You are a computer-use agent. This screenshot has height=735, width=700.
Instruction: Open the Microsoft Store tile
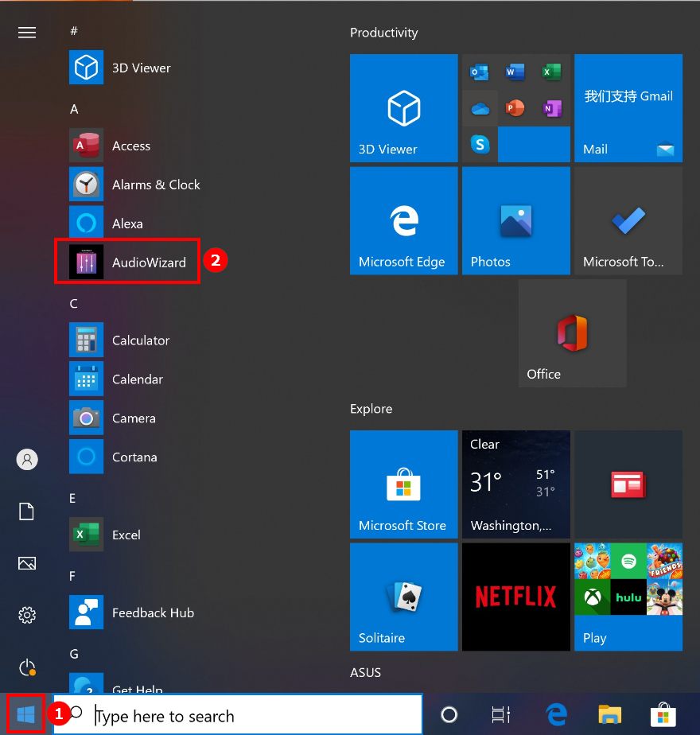click(403, 484)
